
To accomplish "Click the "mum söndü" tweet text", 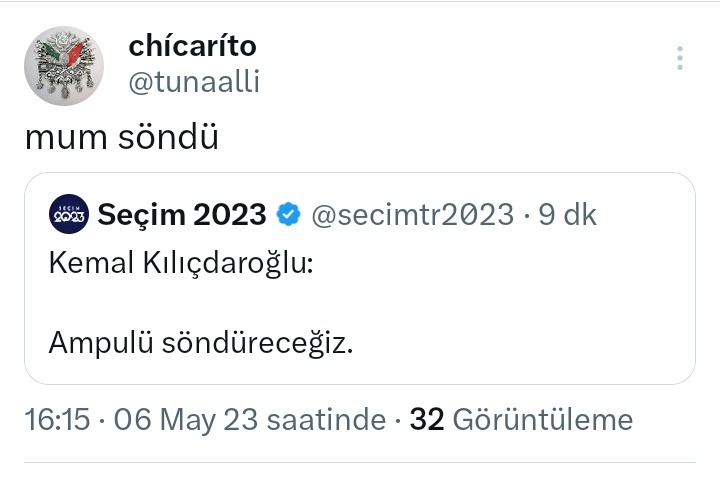I will [121, 139].
